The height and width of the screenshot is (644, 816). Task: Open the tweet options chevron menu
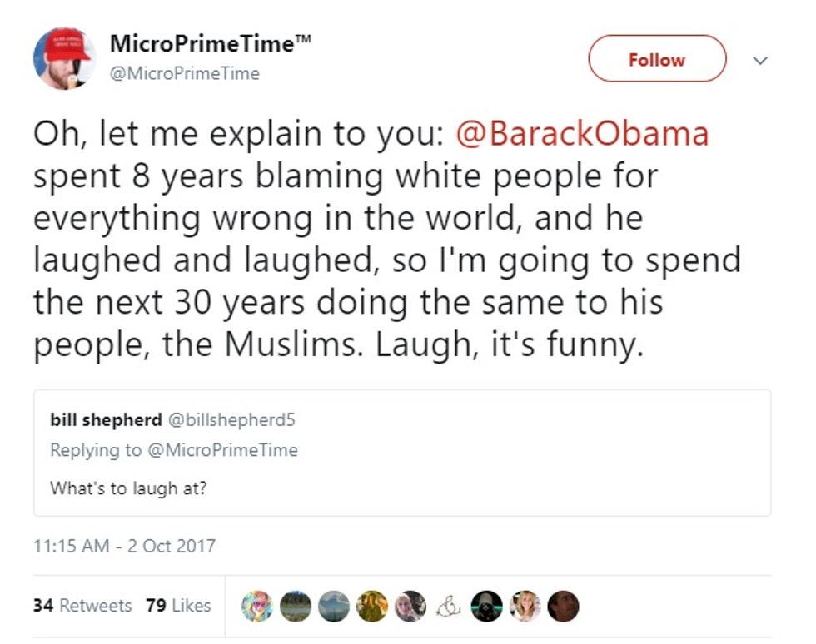click(x=759, y=60)
